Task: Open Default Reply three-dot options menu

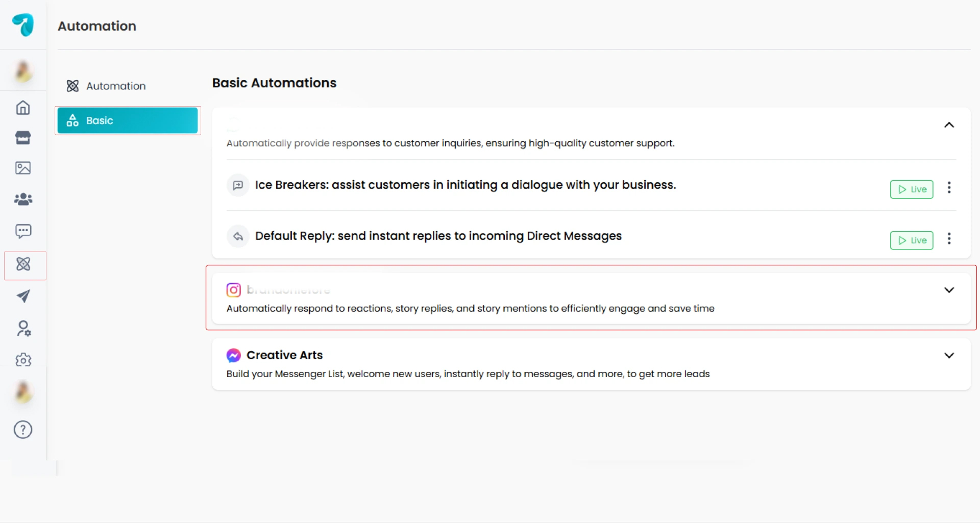Action: pyautogui.click(x=949, y=238)
